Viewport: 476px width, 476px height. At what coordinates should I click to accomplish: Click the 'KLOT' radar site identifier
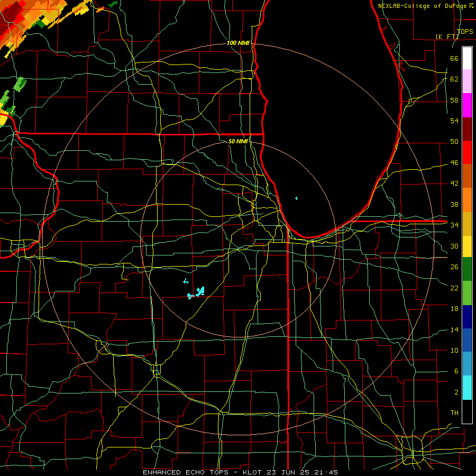point(253,472)
